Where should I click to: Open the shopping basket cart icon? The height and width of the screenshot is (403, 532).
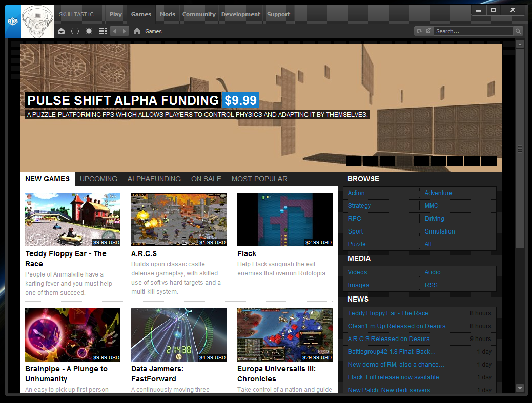click(75, 31)
